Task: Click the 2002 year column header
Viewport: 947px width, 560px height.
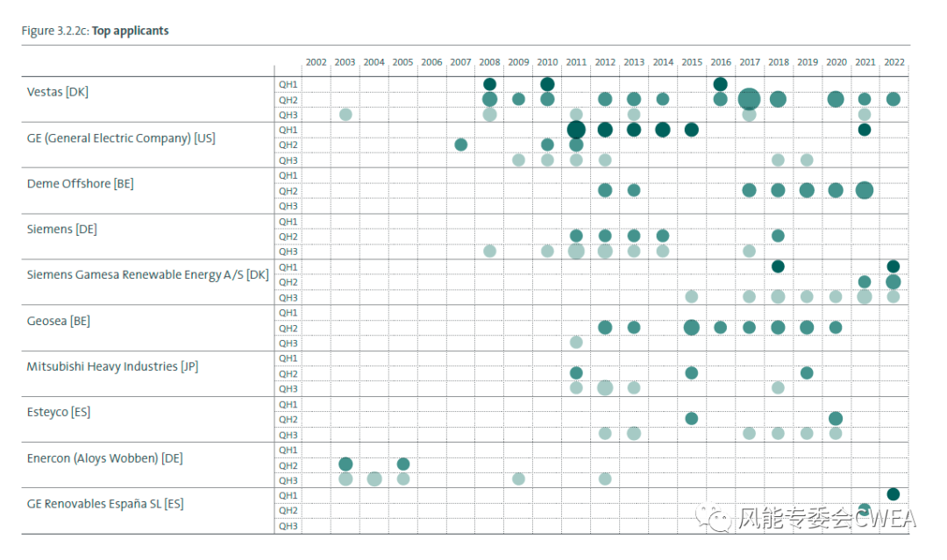Action: [x=316, y=62]
